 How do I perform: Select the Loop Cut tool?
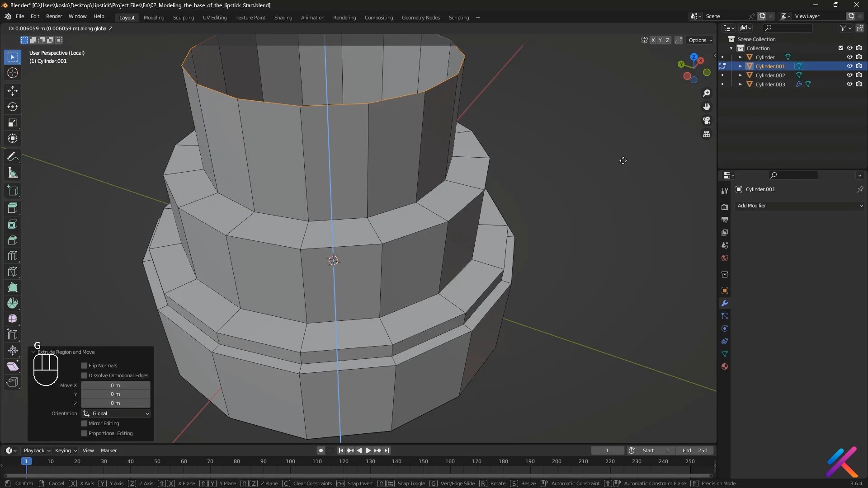(x=13, y=256)
